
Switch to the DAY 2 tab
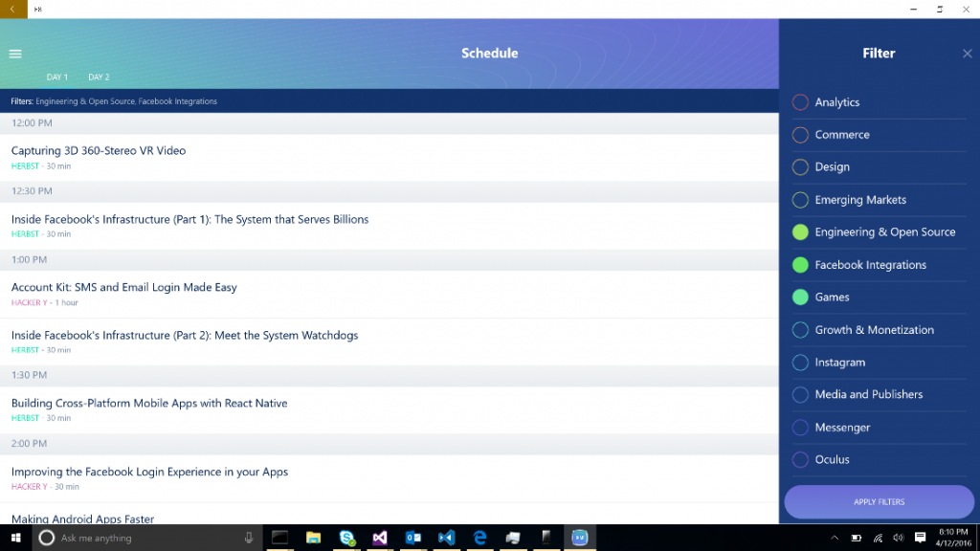(99, 77)
